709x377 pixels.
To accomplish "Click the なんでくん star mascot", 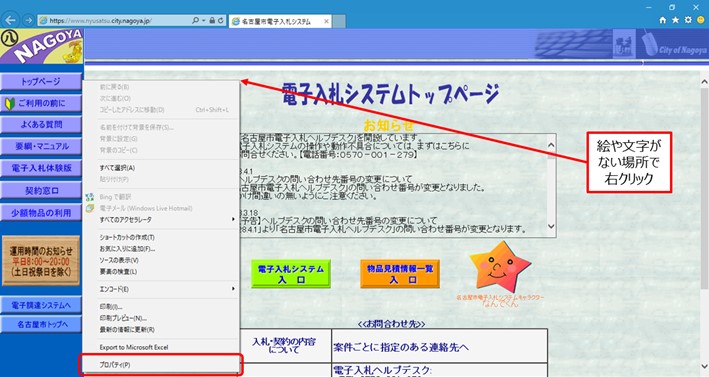I will point(500,268).
